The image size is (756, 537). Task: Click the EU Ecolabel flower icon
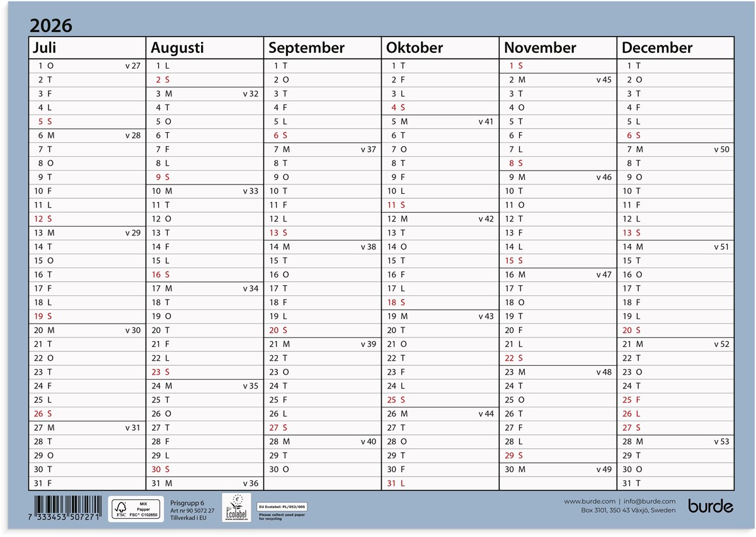[x=237, y=507]
